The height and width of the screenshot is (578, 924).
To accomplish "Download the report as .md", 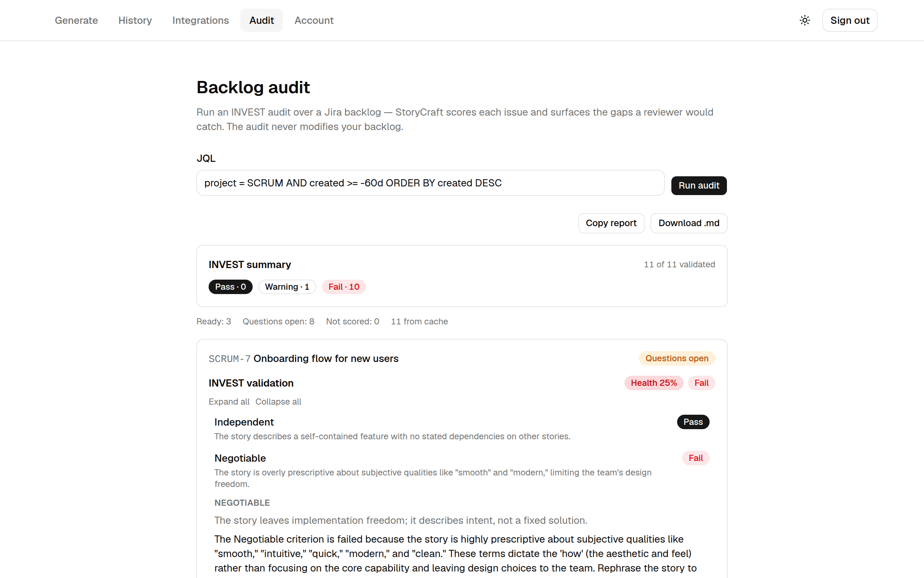I will click(688, 223).
